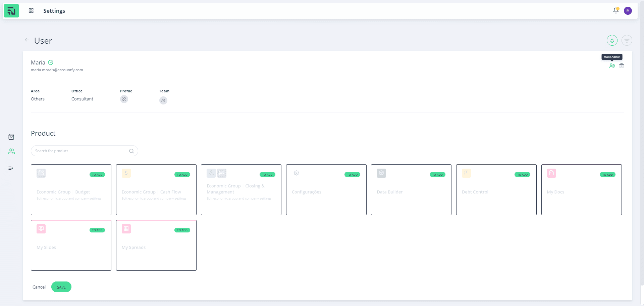Select the My Slides card title
This screenshot has width=644, height=306.
coord(46,248)
